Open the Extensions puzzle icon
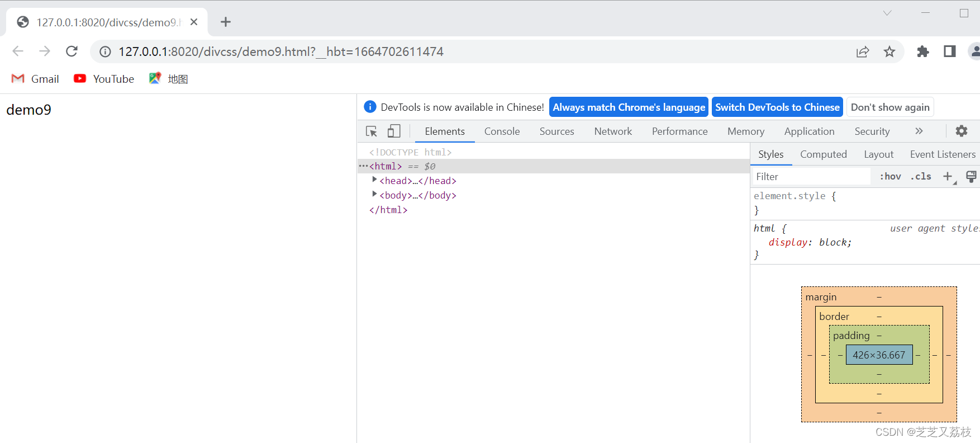 point(923,51)
